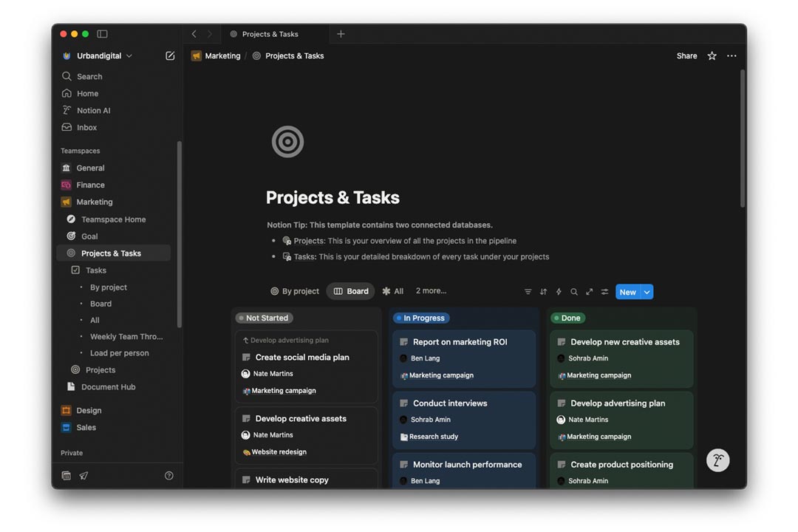Click the Share button
798x532 pixels.
point(686,56)
